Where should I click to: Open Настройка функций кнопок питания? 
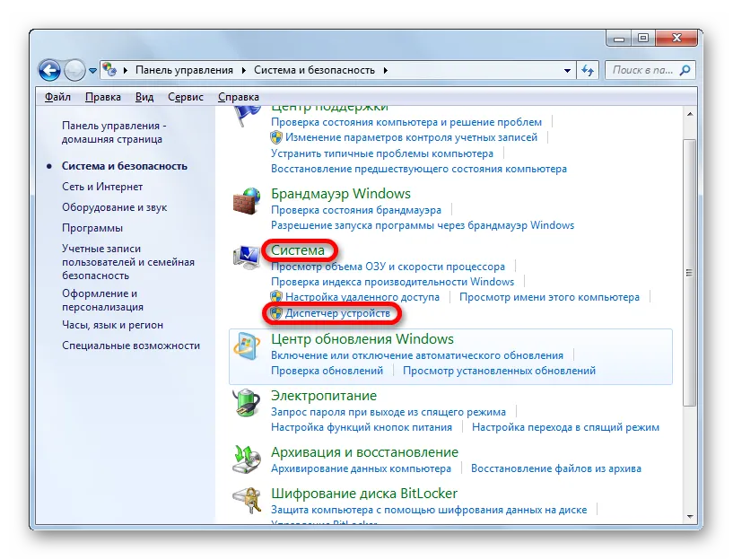362,427
